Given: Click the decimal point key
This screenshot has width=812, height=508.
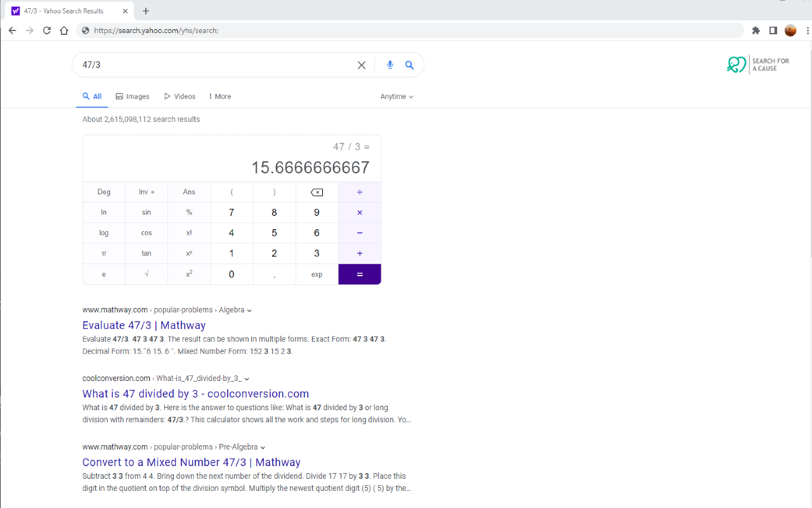Looking at the screenshot, I should 274,274.
